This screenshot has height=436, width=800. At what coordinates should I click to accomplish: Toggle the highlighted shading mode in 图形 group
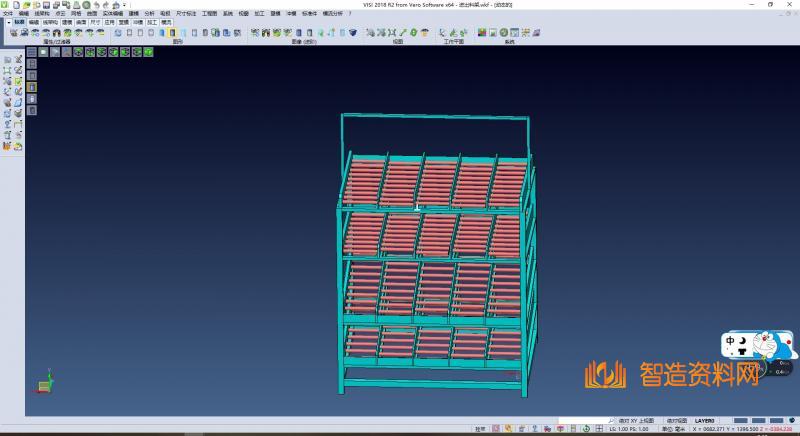tap(173, 33)
